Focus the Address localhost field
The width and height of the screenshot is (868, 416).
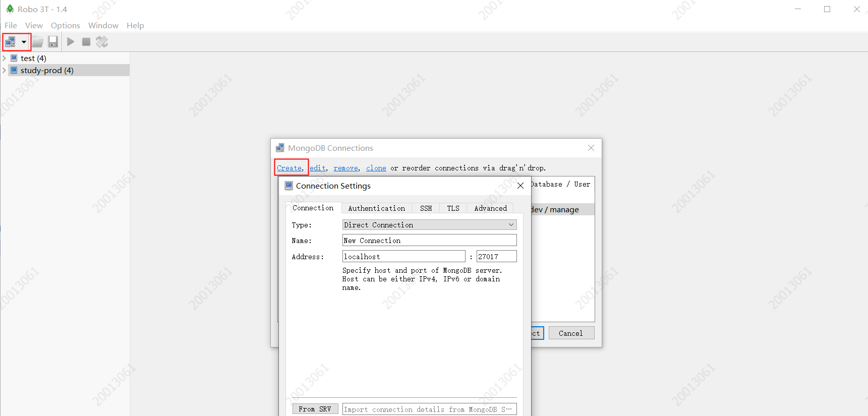coord(404,257)
